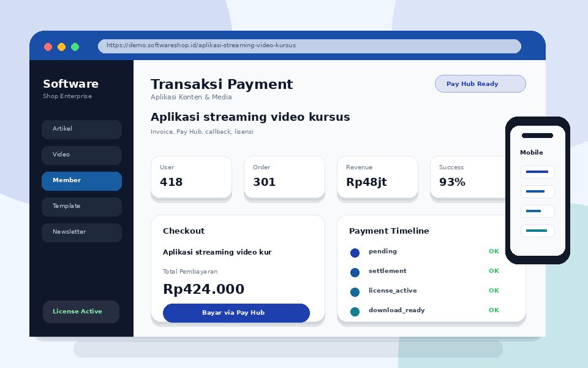Open the Revenue Rp48jt stat card
This screenshot has width=588, height=368.
click(377, 177)
